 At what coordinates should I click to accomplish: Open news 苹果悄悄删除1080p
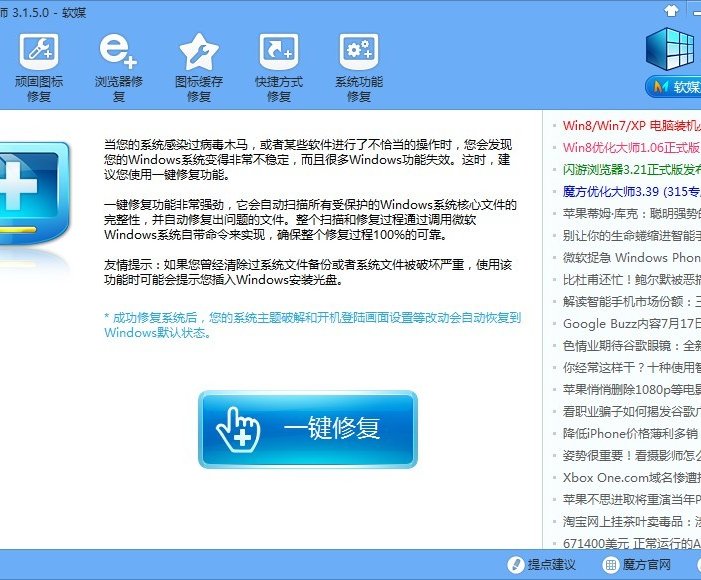pyautogui.click(x=632, y=389)
